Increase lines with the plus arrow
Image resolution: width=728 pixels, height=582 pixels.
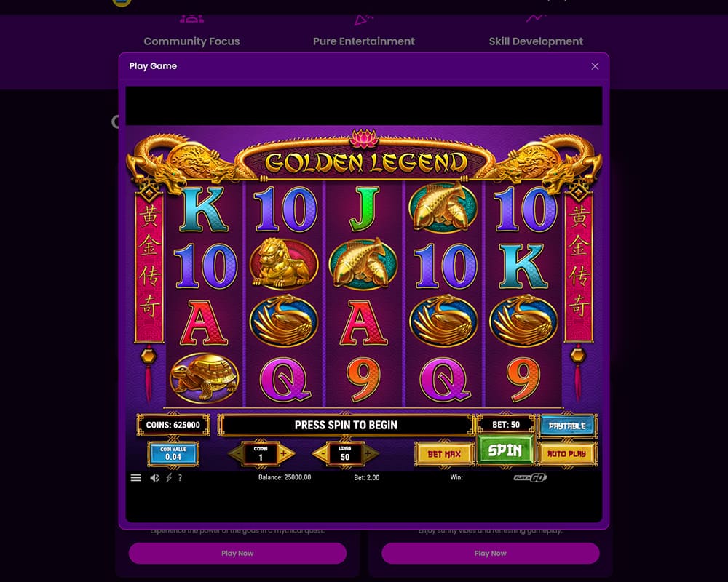tap(370, 453)
